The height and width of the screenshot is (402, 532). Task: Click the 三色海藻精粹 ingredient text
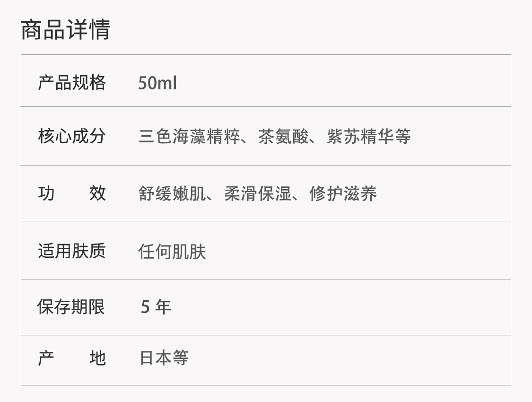[189, 137]
